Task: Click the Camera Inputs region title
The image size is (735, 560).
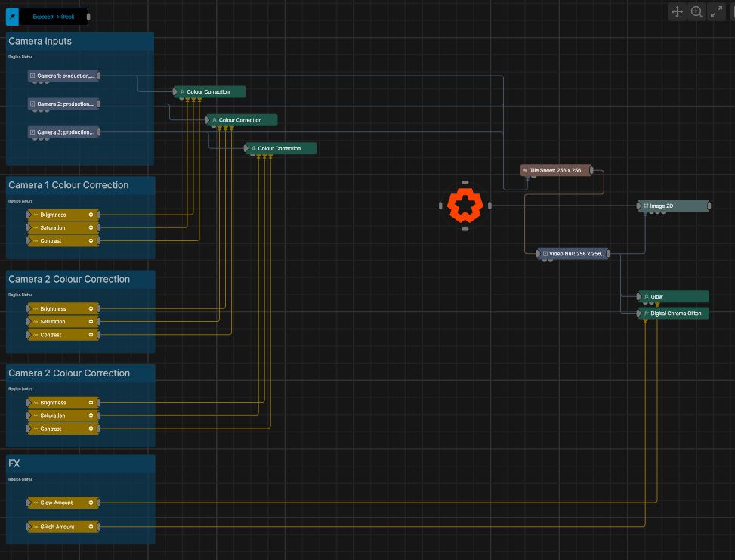Action: pos(40,41)
